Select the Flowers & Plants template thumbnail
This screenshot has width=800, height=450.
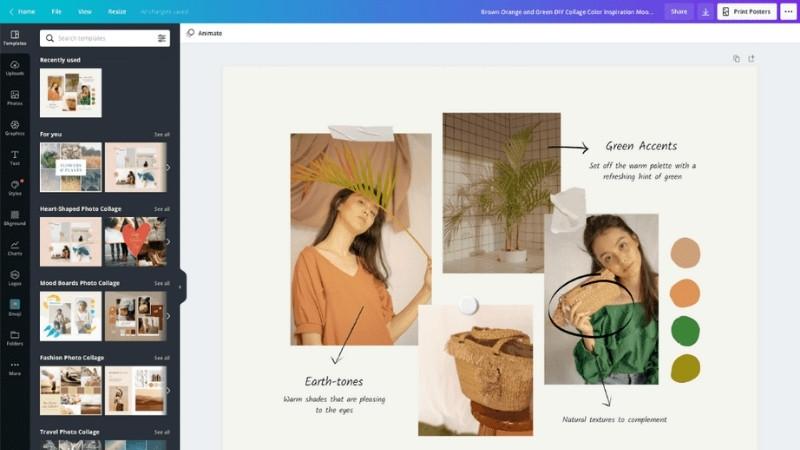[71, 167]
